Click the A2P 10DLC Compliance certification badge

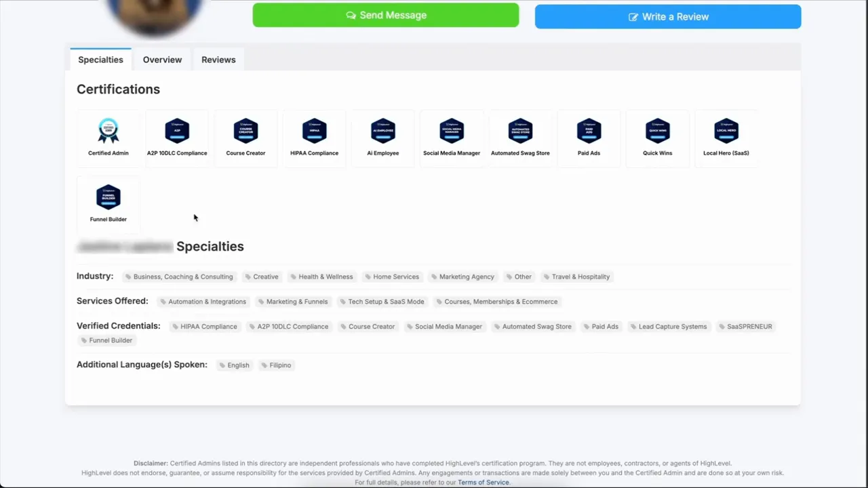point(177,131)
